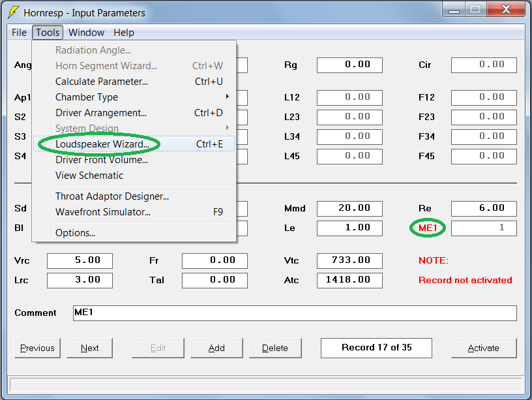Click the Record not activated note

(x=465, y=280)
